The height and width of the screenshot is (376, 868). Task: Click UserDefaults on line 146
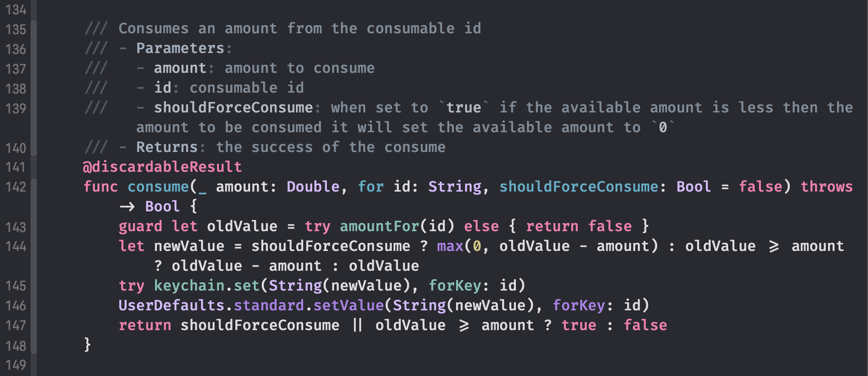pyautogui.click(x=171, y=305)
